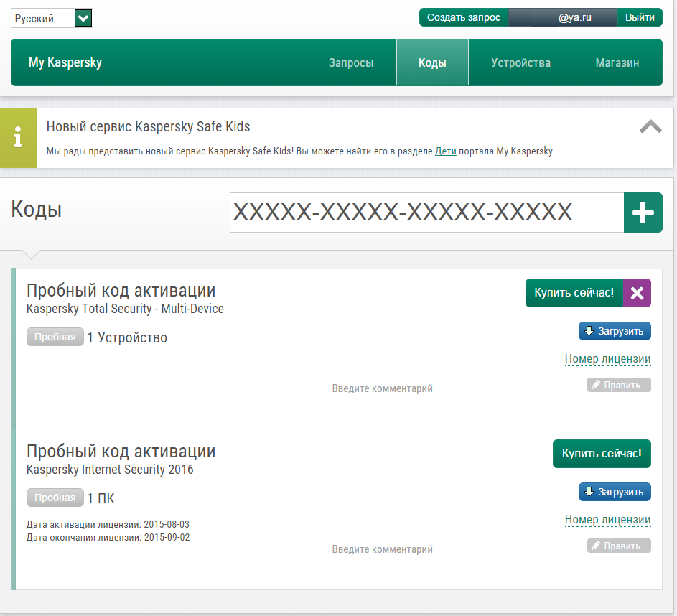Click the Kaspersky Total Security - Multi-Device text
Viewport: 677px width, 616px height.
coord(125,309)
